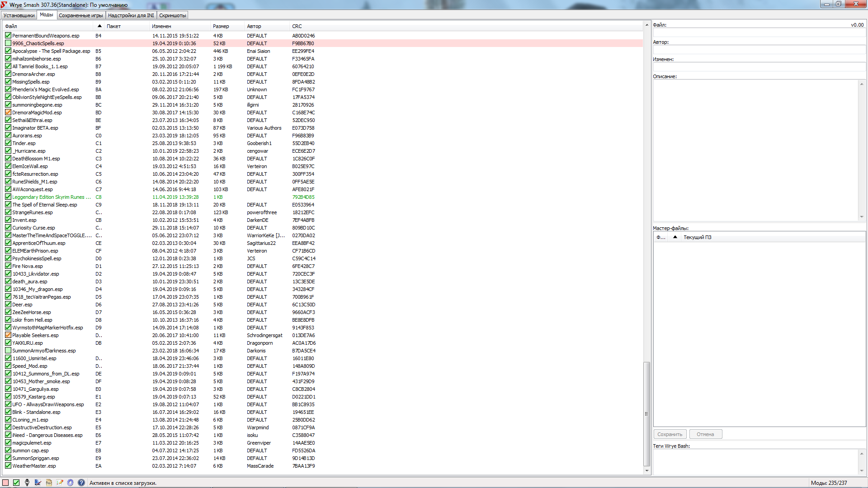Click the picture with pen status bar icon
The image size is (868, 488).
coord(38,483)
